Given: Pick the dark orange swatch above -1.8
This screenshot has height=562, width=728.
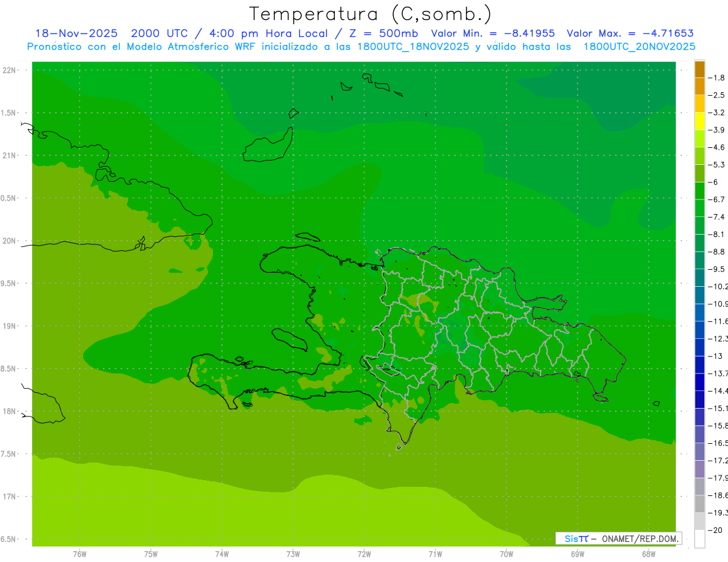Looking at the screenshot, I should tap(699, 69).
